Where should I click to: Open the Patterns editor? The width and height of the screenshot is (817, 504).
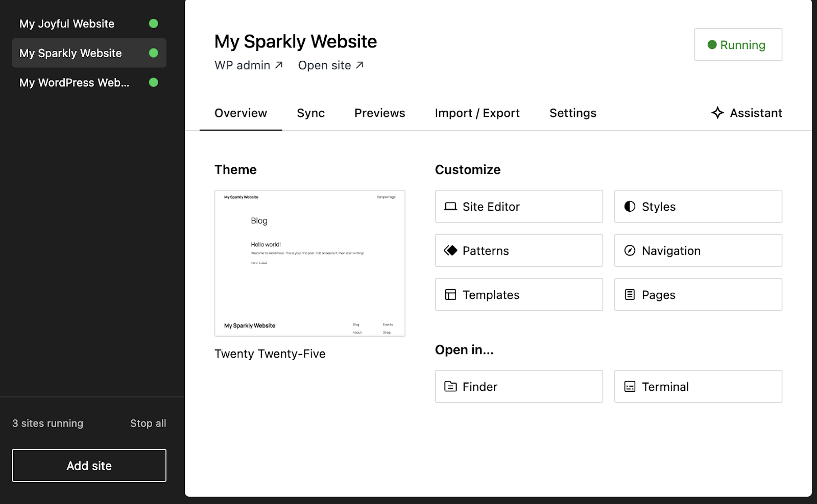518,250
